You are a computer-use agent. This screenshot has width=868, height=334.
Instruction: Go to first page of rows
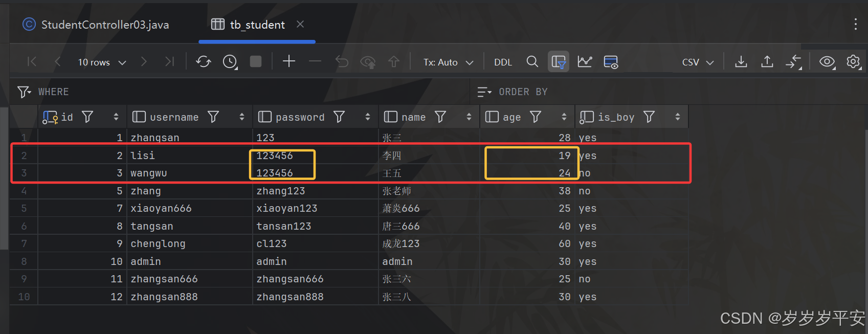32,62
